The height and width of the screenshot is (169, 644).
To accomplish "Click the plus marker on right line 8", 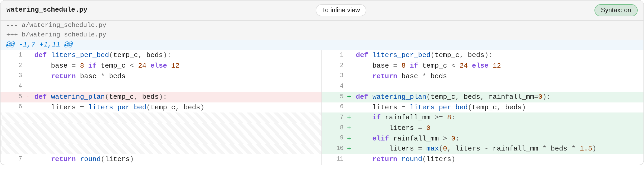I will pos(349,128).
